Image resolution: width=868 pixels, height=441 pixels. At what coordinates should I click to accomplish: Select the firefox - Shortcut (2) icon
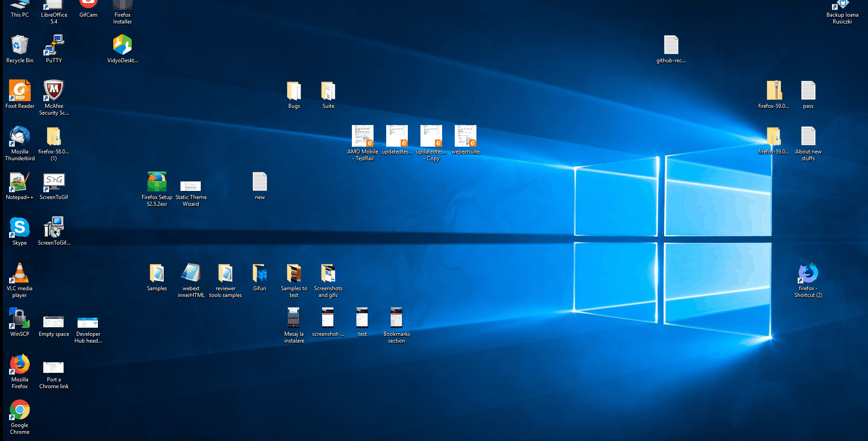[808, 280]
